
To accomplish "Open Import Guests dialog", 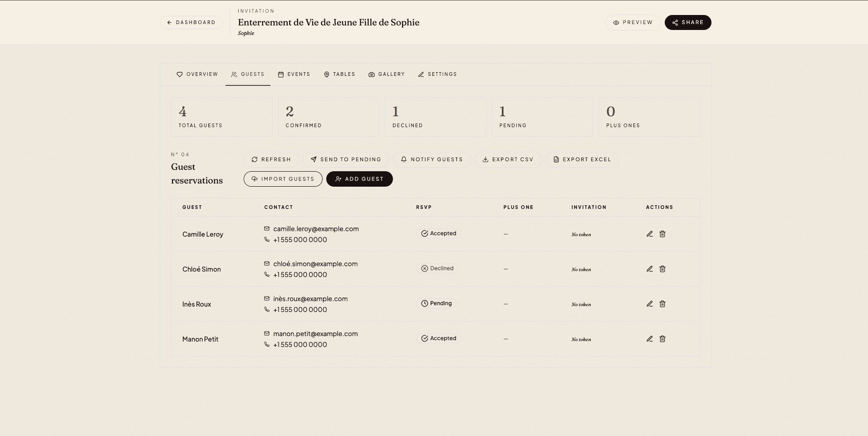I will (283, 179).
